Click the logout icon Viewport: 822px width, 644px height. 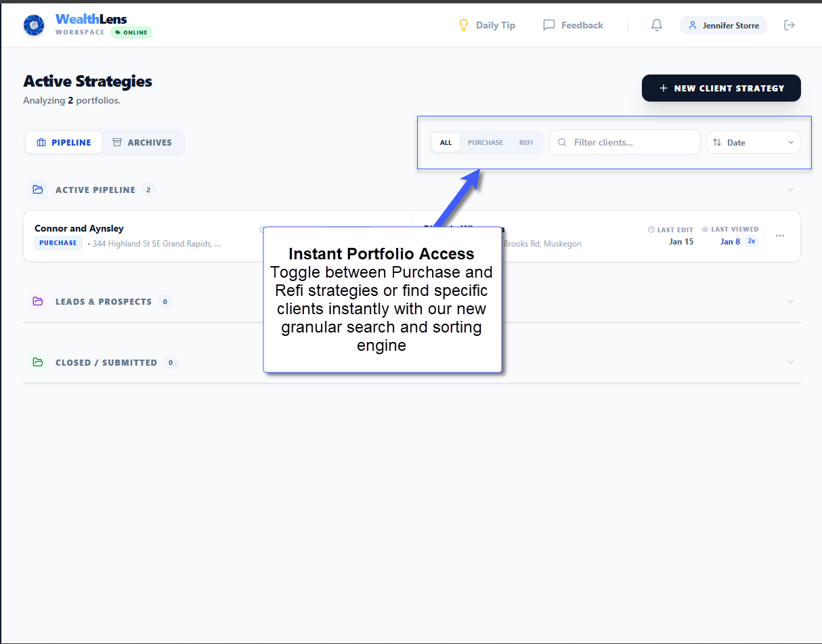point(789,25)
